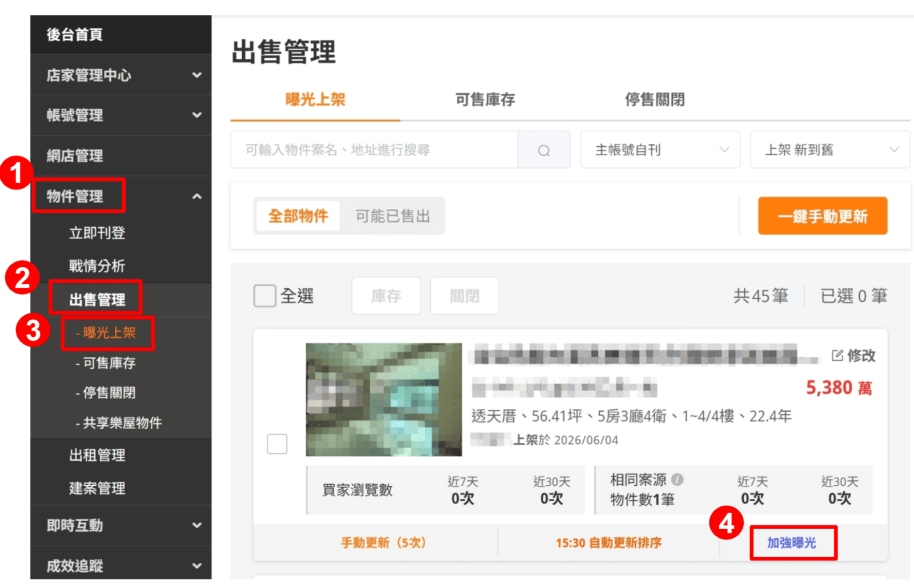This screenshot has width=914, height=588.
Task: Click the 15:30 自動更新排序 link
Action: [608, 542]
